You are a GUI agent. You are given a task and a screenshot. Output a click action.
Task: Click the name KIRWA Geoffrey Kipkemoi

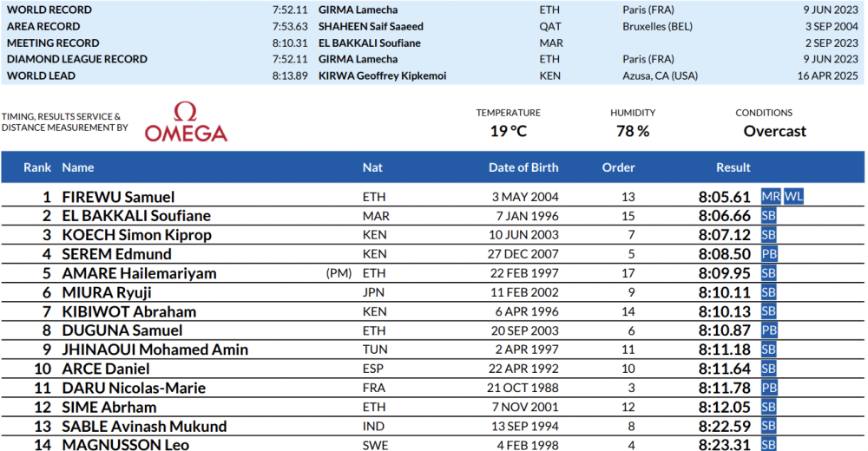point(382,75)
